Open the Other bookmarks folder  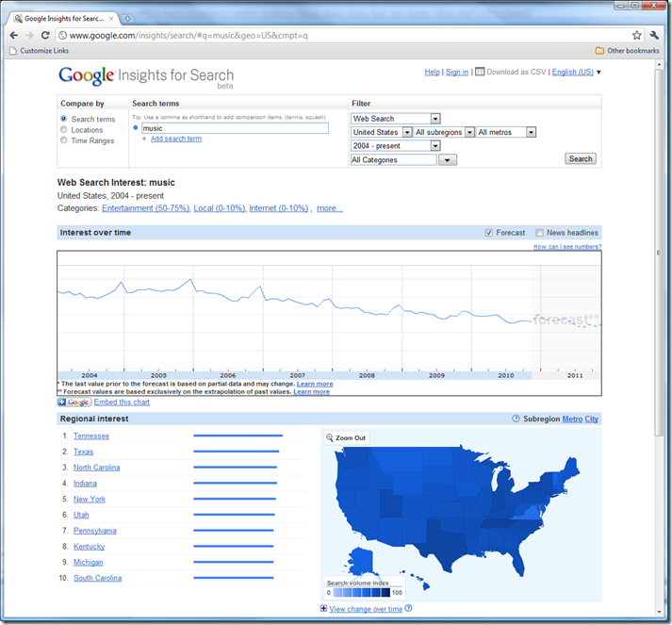pos(628,51)
